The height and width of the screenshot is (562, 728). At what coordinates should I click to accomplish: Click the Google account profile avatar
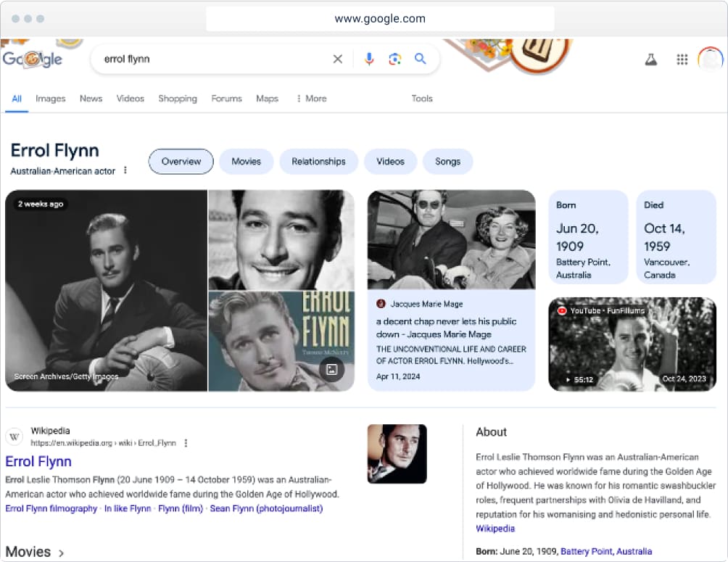pos(710,59)
